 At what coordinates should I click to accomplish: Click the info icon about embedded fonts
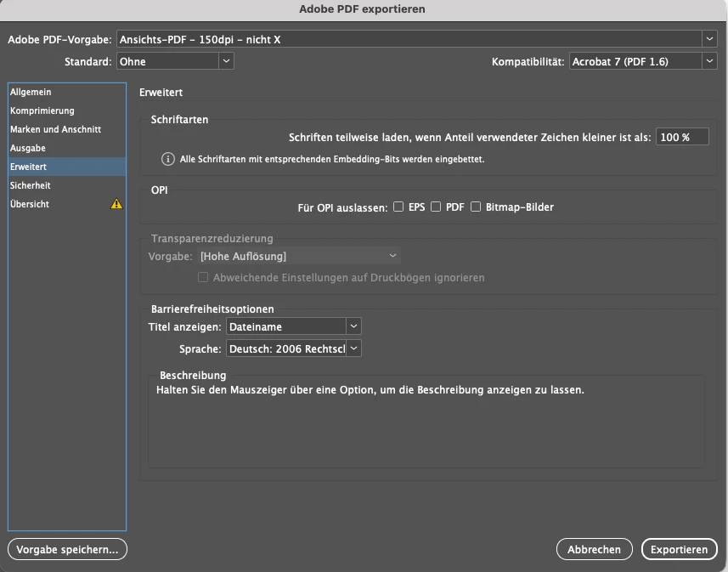(x=167, y=159)
